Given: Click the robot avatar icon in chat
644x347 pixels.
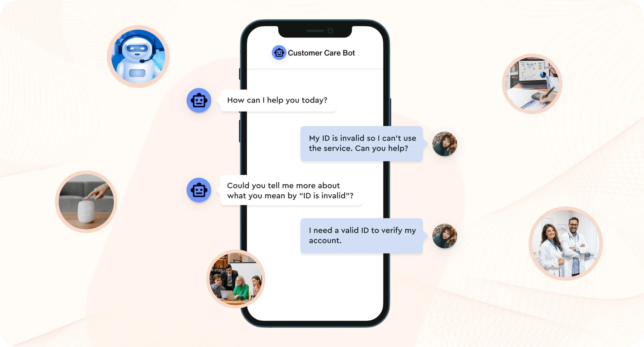Looking at the screenshot, I should [x=198, y=100].
